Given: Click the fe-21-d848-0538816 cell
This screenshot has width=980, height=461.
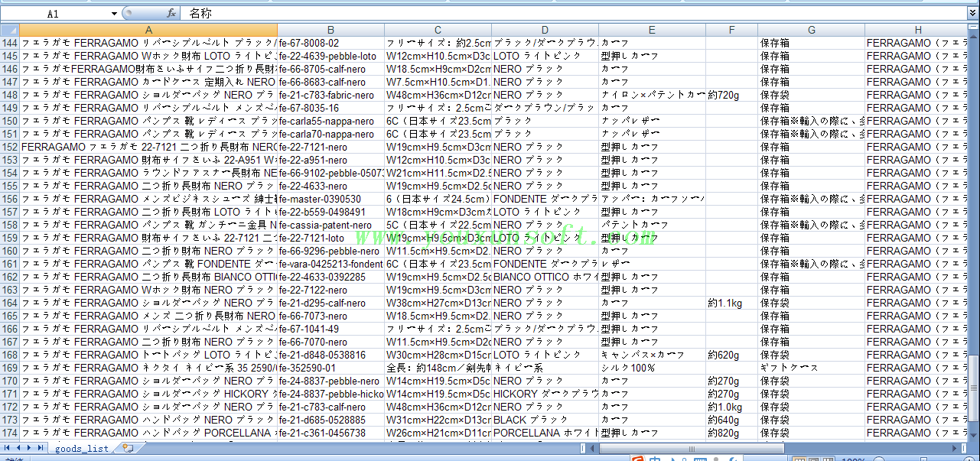Looking at the screenshot, I should (330, 355).
